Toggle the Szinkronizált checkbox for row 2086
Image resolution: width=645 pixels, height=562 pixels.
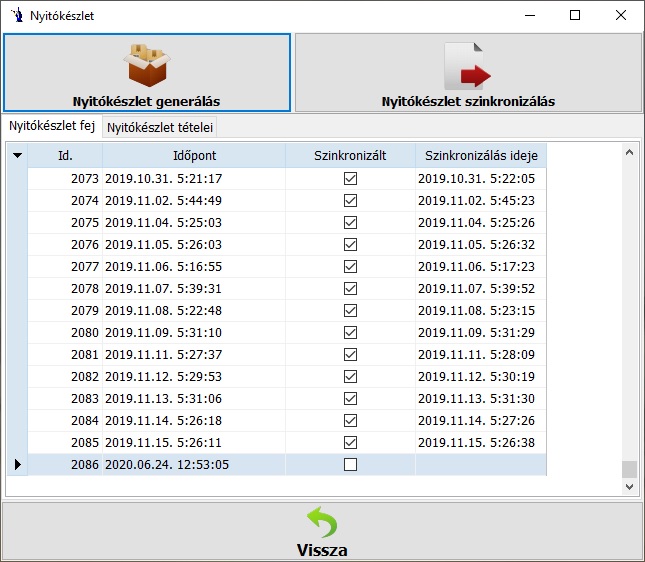pos(350,465)
